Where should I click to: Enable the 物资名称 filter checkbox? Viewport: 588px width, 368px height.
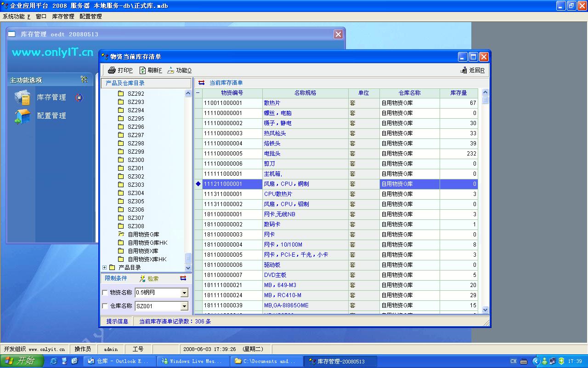(105, 293)
